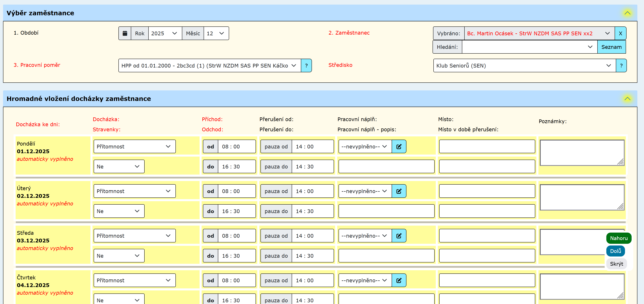The image size is (644, 304).
Task: Open the Rok 2025 dropdown
Action: point(165,33)
